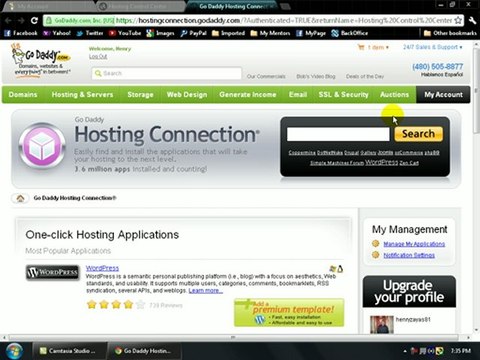Bookmark this page with the star icon
Viewport: 480px width, 360px height.
click(x=459, y=20)
